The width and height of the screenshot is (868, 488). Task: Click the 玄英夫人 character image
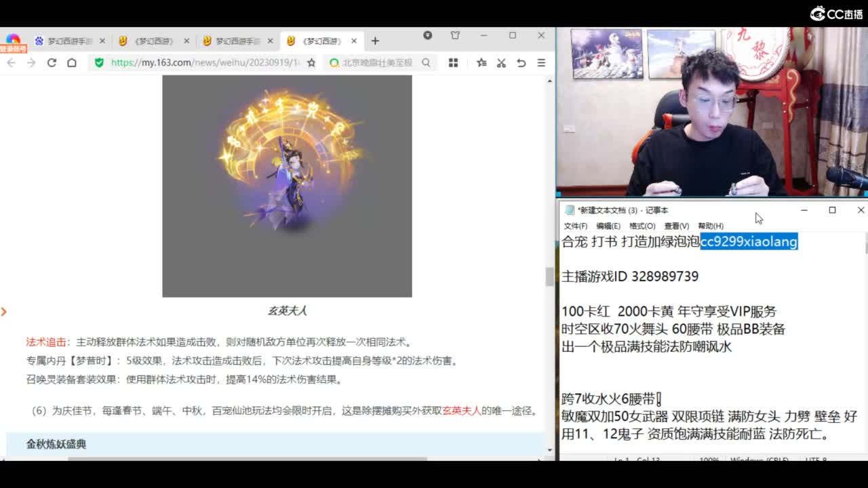(x=287, y=186)
